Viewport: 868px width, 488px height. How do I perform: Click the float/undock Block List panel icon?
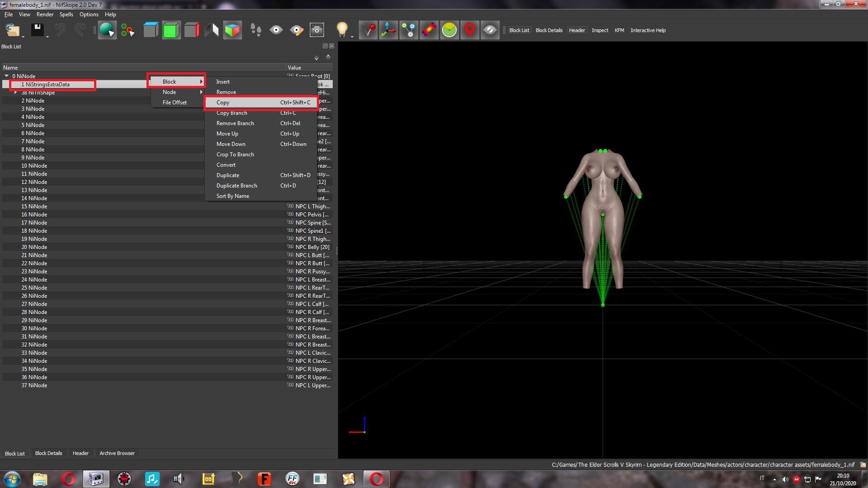point(325,46)
